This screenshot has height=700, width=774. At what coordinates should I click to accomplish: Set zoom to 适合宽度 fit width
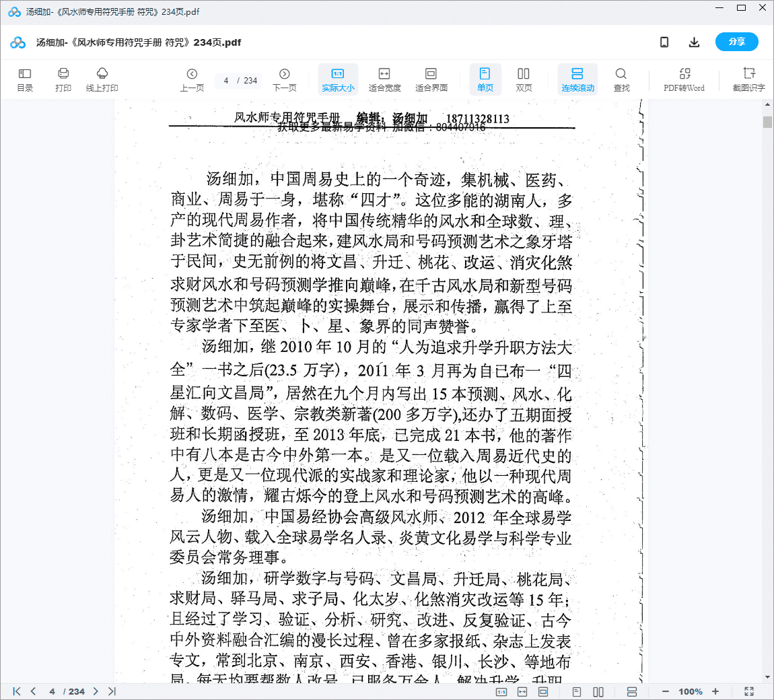(x=384, y=79)
